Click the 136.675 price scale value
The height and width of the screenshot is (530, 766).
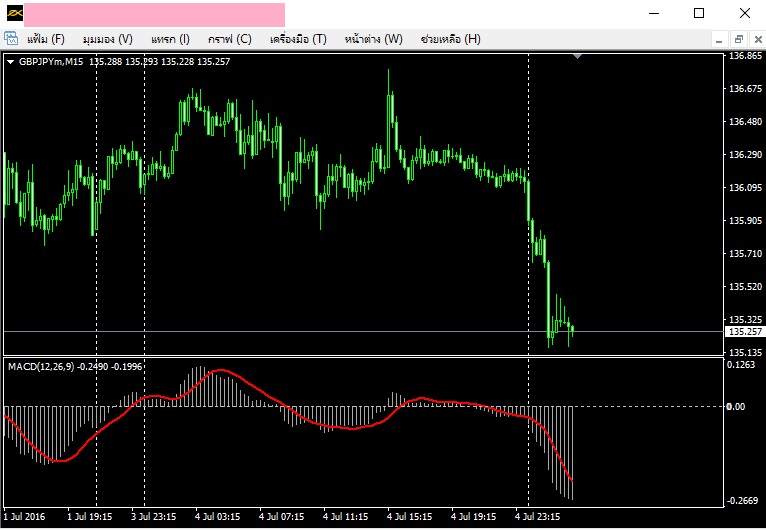[x=745, y=89]
